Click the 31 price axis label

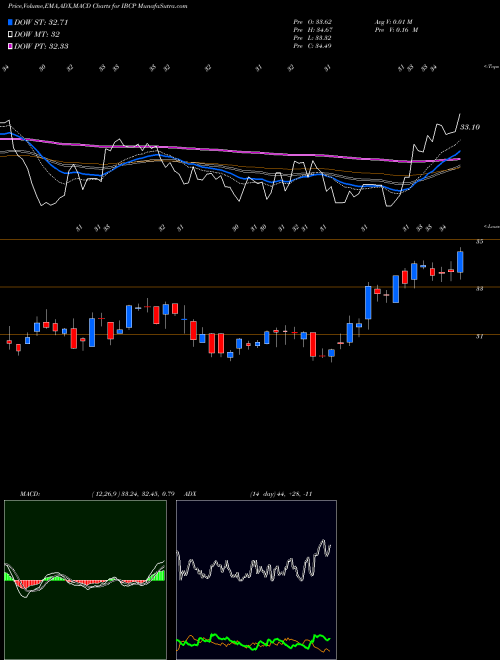tap(479, 336)
